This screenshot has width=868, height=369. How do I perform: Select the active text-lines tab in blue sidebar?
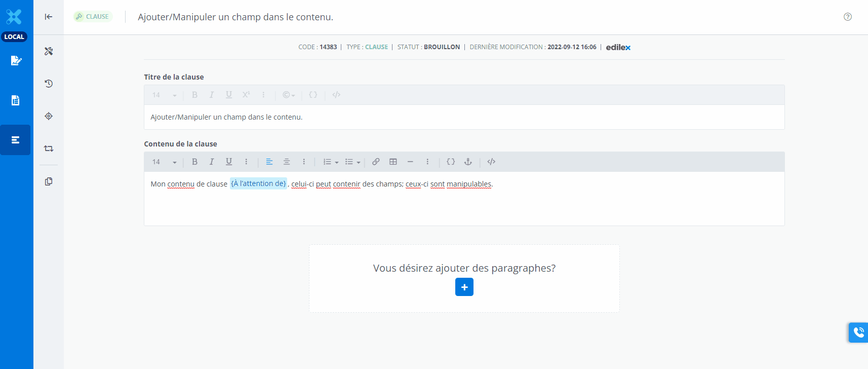tap(16, 140)
